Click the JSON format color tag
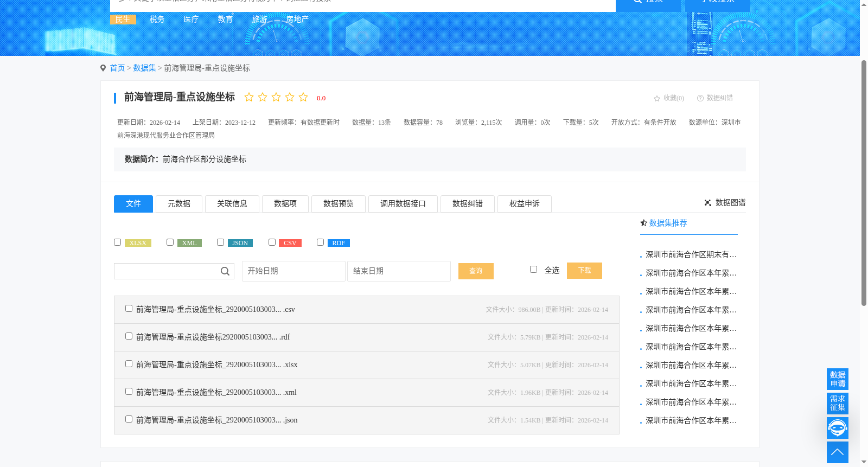 [x=240, y=243]
